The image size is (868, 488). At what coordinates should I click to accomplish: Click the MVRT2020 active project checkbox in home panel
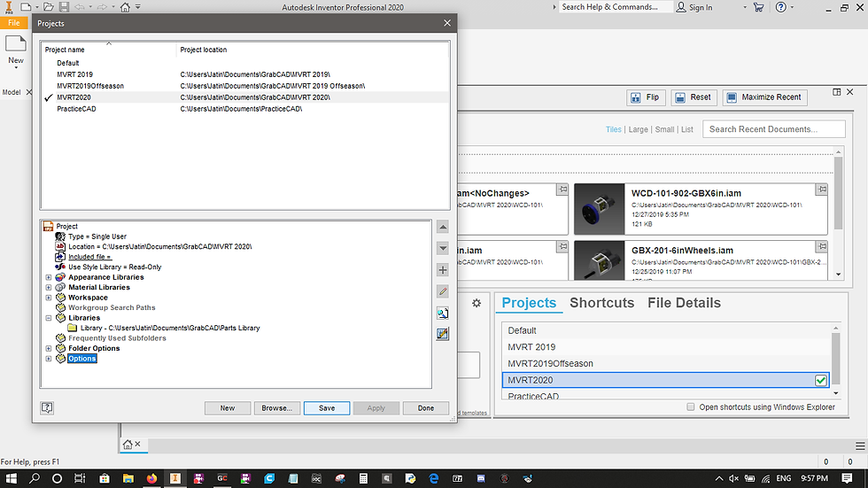(x=821, y=381)
